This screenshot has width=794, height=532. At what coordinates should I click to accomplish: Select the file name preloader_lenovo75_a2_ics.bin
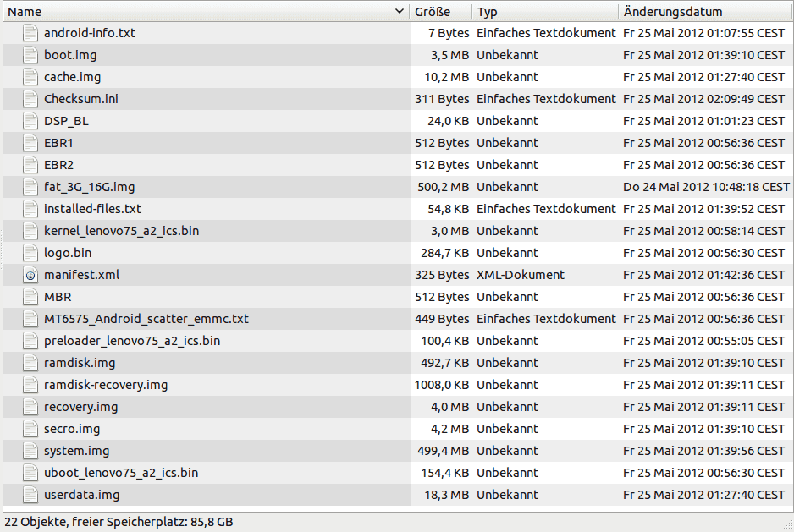(132, 341)
